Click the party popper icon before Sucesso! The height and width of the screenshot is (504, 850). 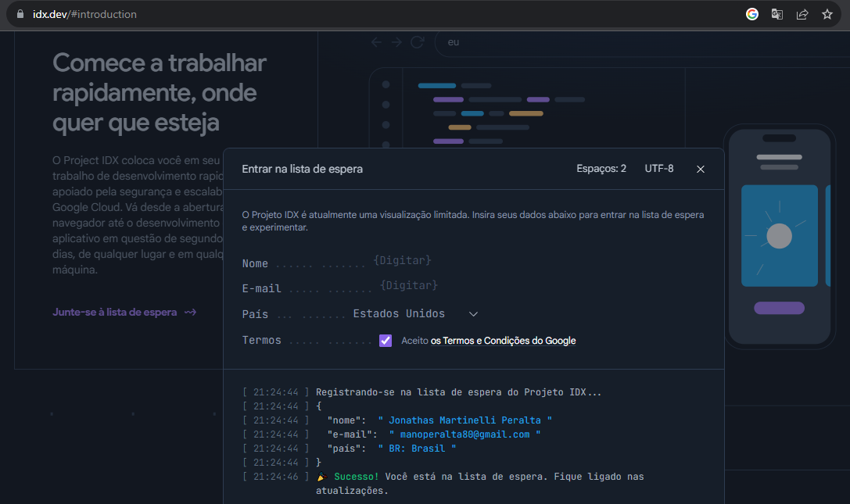322,477
